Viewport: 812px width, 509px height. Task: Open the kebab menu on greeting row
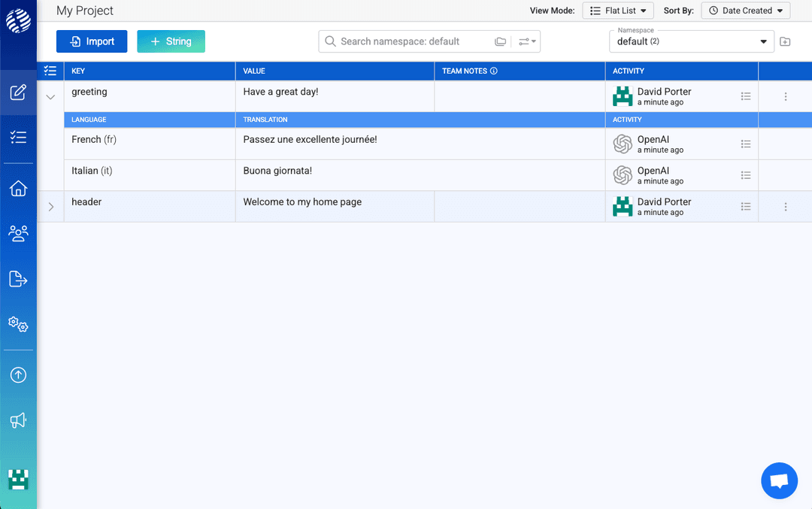tap(785, 96)
